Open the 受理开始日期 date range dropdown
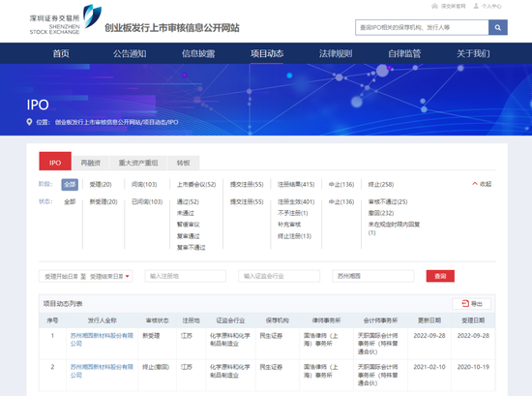Image resolution: width=532 pixels, height=396 pixels. (85, 276)
